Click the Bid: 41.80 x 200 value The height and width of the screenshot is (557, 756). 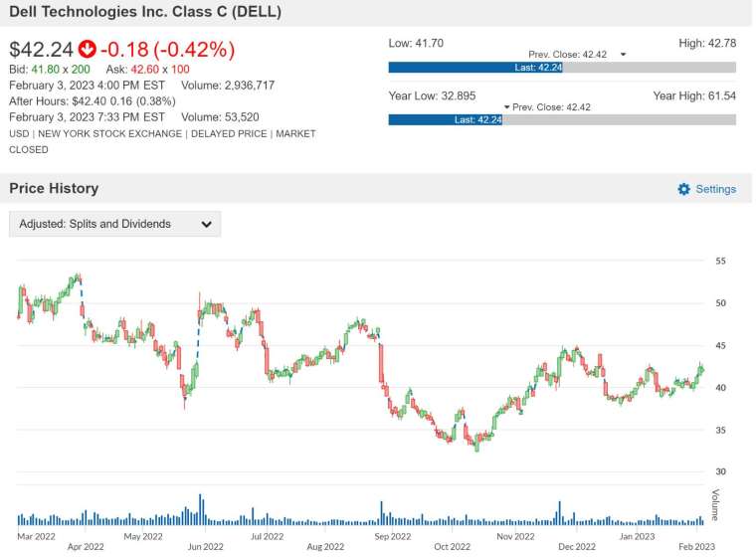pyautogui.click(x=50, y=70)
